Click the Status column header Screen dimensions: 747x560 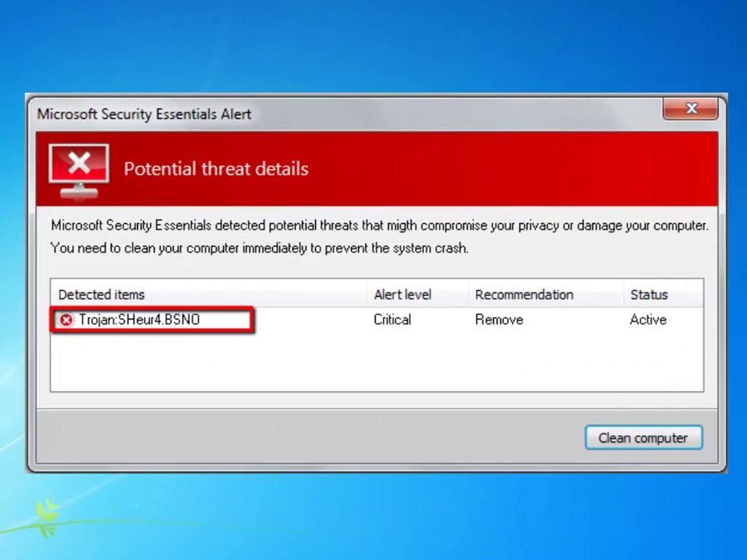663,294
